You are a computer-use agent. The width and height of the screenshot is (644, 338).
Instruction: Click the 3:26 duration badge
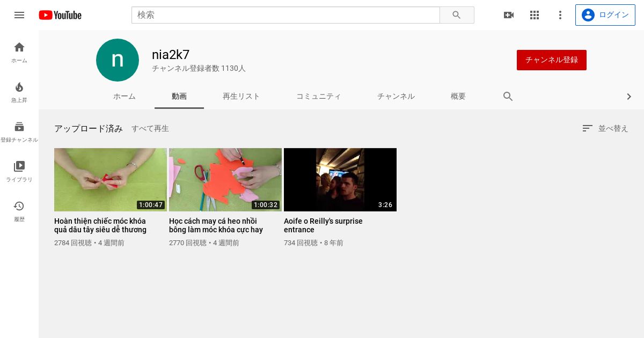click(385, 205)
